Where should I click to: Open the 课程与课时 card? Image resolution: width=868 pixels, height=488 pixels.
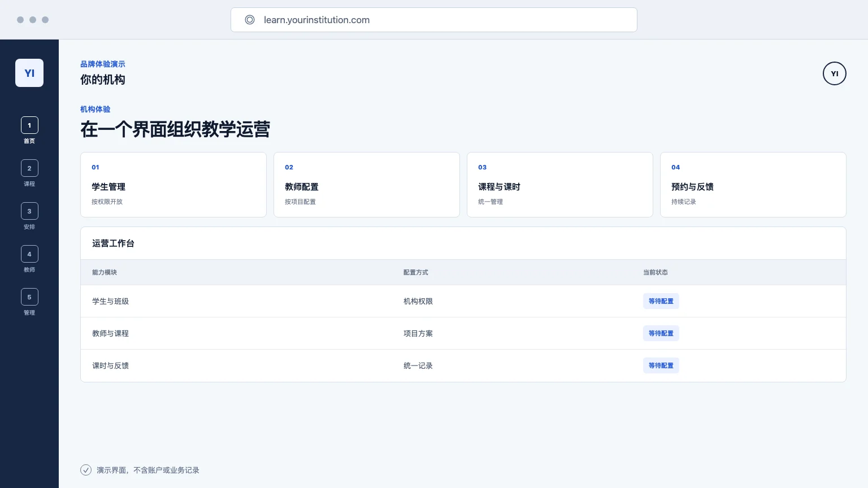[x=560, y=185]
